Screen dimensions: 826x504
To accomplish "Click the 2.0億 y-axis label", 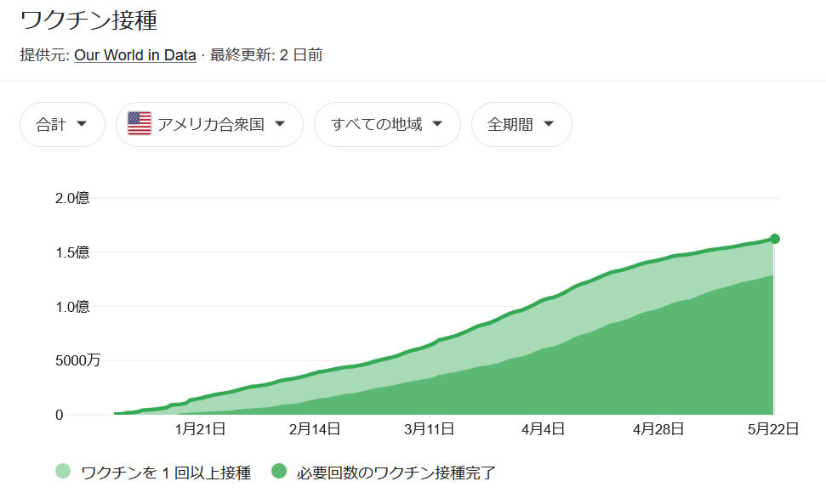I will tap(72, 198).
